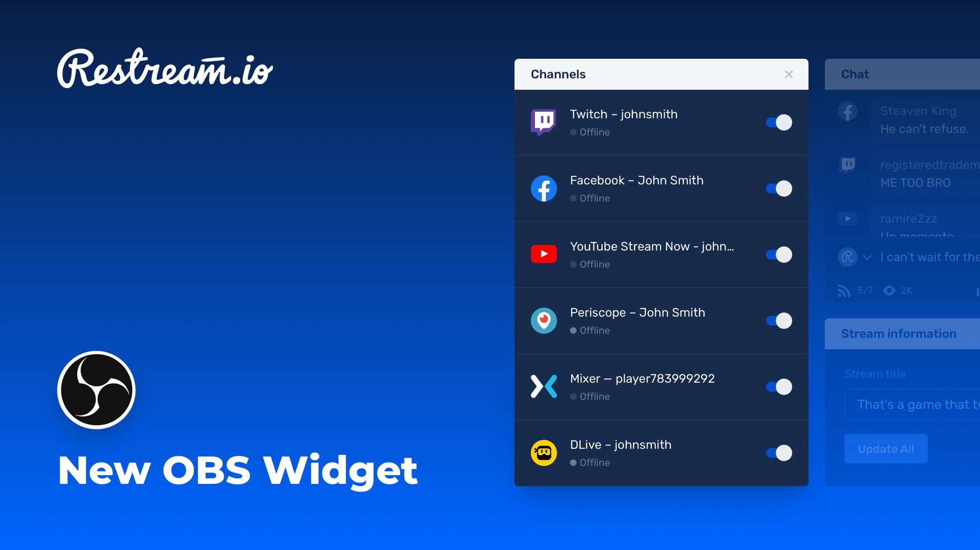Click the Mixer channel icon
Screen dimensions: 980x550
[545, 386]
